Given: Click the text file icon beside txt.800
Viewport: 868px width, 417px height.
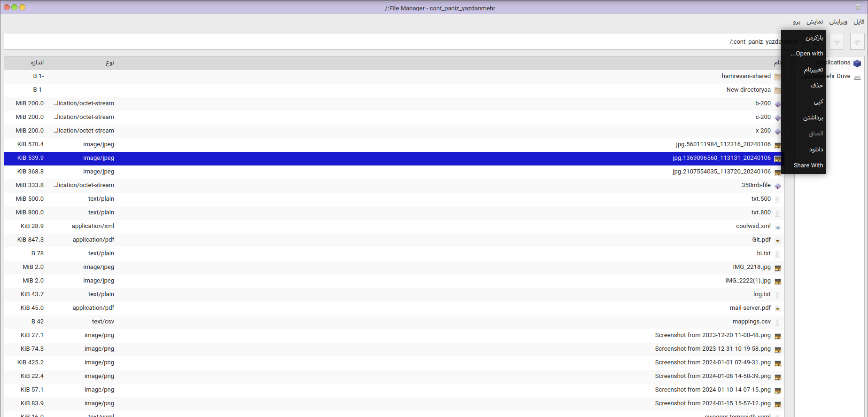Looking at the screenshot, I should pos(778,213).
